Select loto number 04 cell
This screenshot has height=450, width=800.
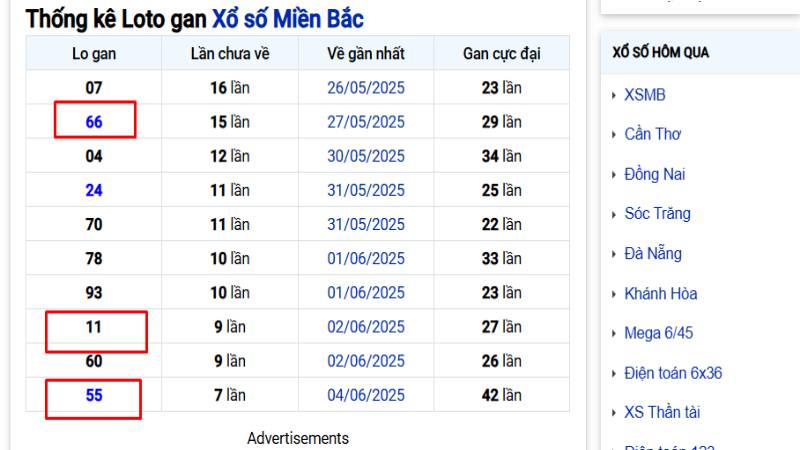coord(94,156)
